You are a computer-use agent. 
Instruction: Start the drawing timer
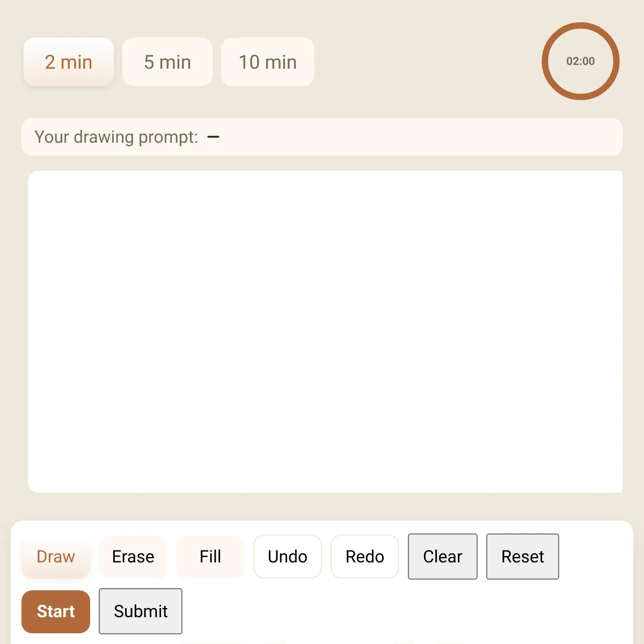point(56,611)
